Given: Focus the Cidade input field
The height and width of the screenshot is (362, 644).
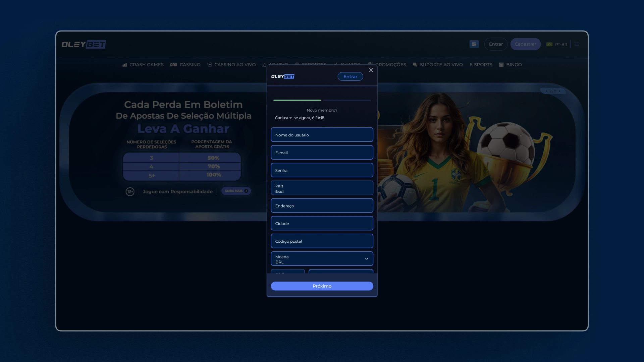Looking at the screenshot, I should tap(322, 223).
